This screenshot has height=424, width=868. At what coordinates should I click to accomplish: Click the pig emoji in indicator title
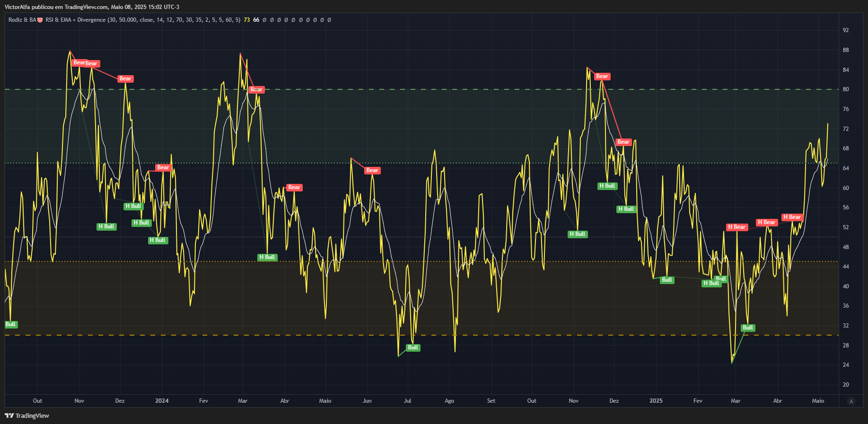(40, 20)
